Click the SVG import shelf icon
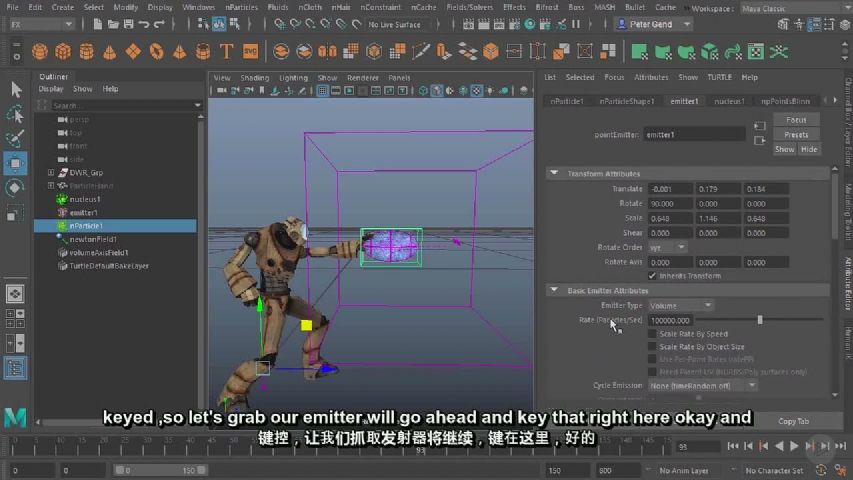Screen dimensions: 853x480 [250, 52]
